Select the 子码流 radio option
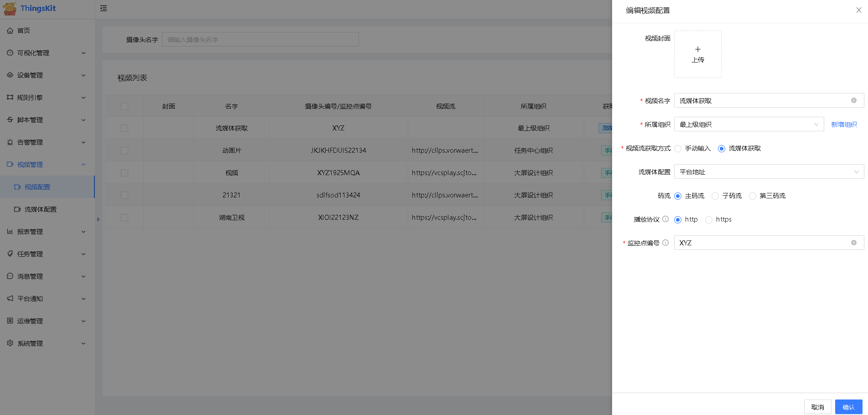868x415 pixels. [715, 196]
